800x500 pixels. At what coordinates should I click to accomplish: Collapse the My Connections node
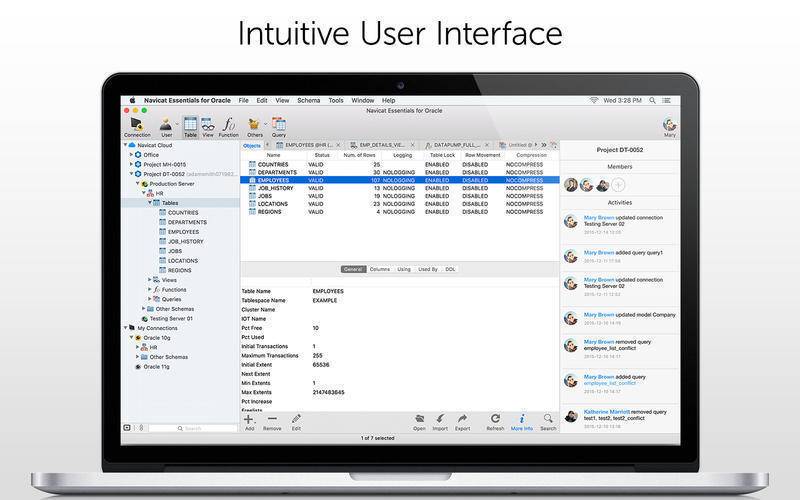[x=126, y=328]
